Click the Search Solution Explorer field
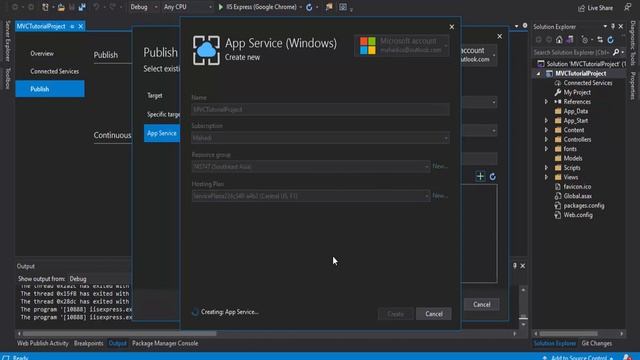The height and width of the screenshot is (360, 640). [571, 52]
